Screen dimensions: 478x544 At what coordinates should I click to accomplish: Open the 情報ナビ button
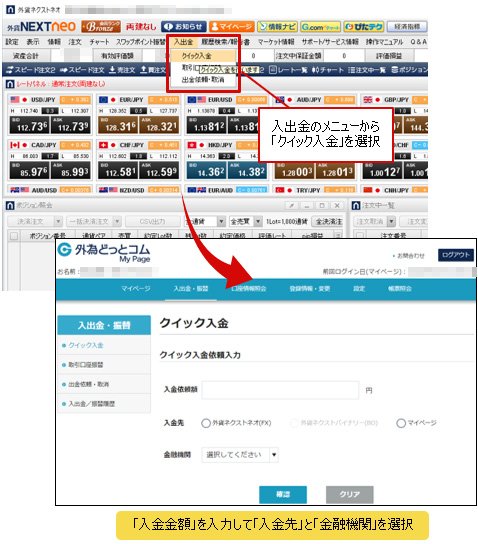pyautogui.click(x=278, y=27)
